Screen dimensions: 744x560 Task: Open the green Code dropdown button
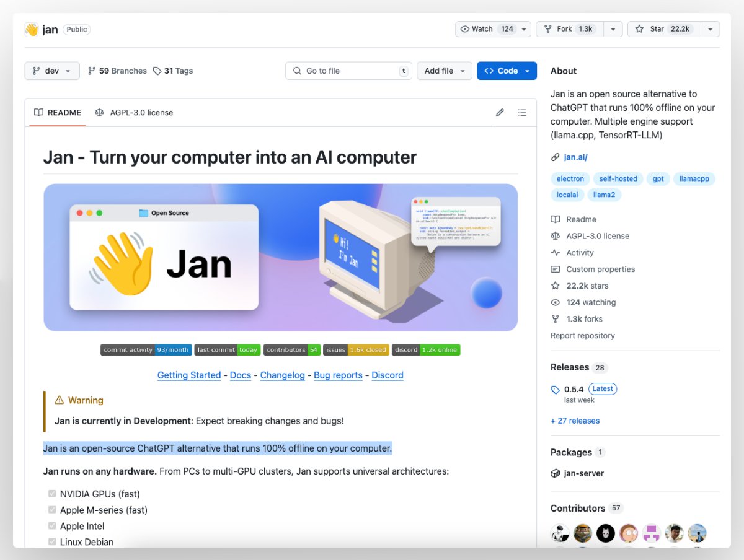(507, 71)
